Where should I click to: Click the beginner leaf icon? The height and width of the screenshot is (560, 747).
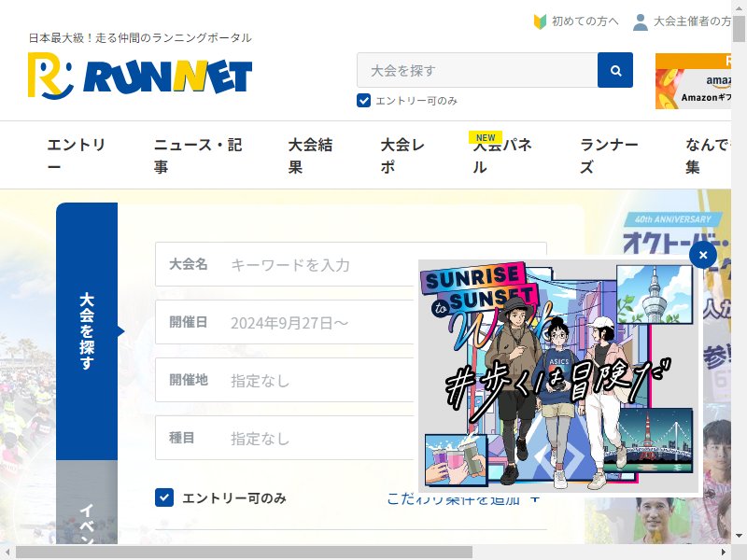click(540, 21)
